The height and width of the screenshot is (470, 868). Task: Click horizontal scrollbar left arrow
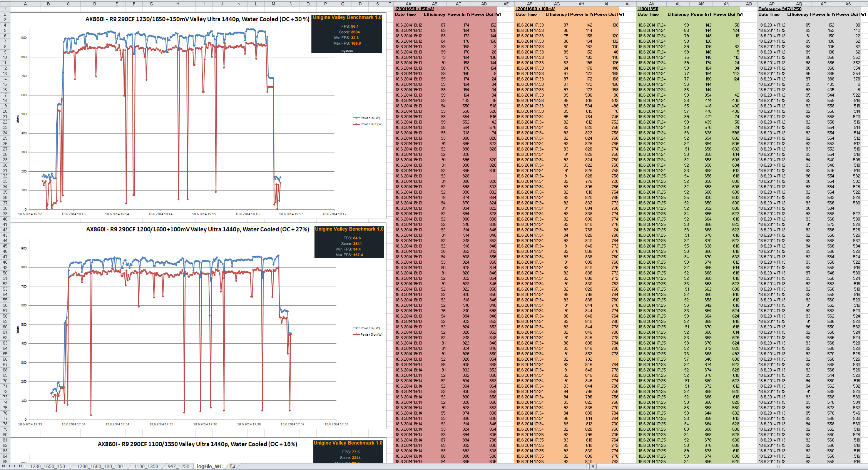click(593, 466)
